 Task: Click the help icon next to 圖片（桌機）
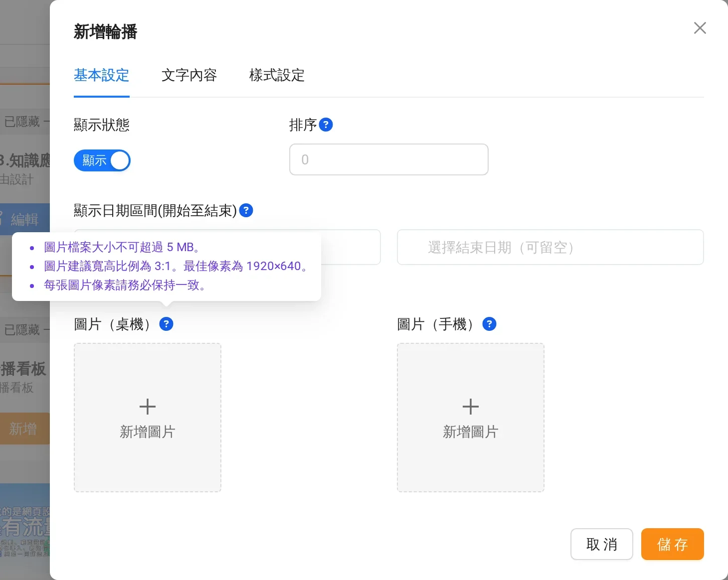[x=166, y=324]
